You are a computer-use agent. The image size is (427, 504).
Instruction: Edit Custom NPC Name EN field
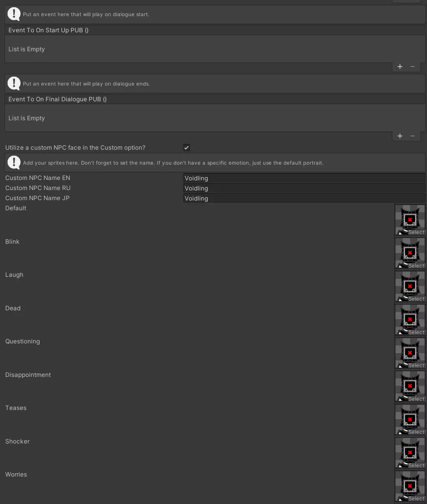pos(304,178)
